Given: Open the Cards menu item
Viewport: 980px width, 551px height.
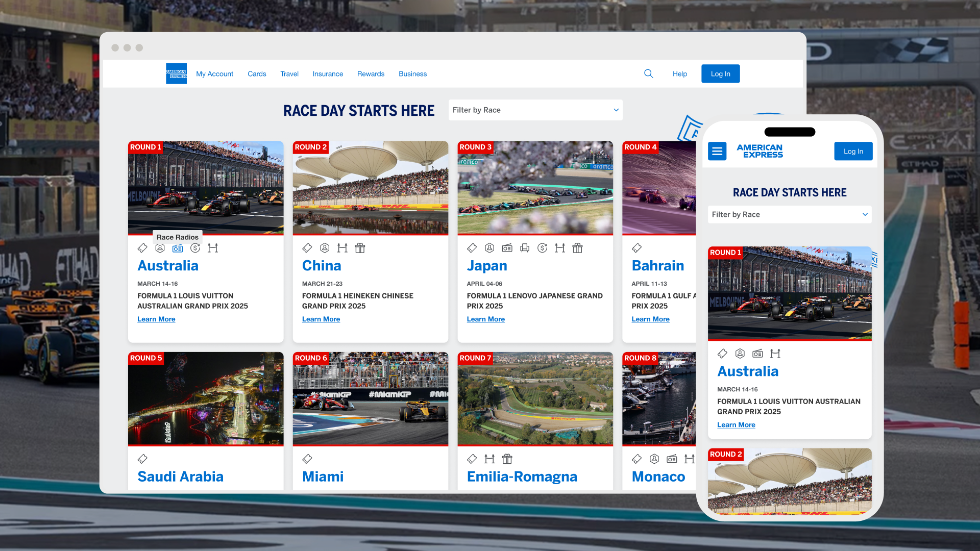Looking at the screenshot, I should click(x=257, y=74).
